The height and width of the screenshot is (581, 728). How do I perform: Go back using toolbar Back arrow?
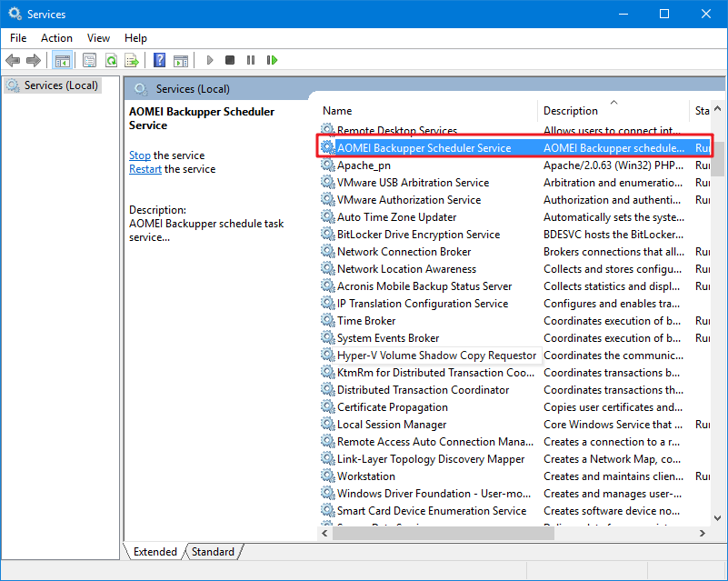coord(13,60)
